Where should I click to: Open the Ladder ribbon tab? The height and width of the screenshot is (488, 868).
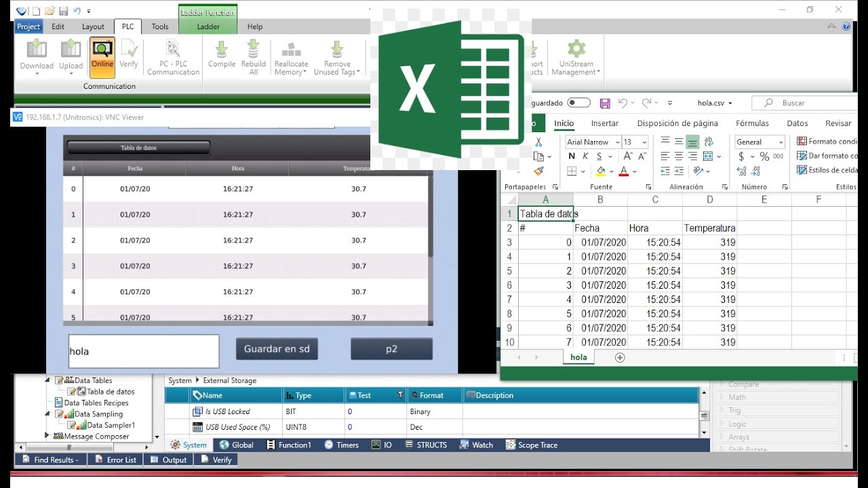click(208, 26)
